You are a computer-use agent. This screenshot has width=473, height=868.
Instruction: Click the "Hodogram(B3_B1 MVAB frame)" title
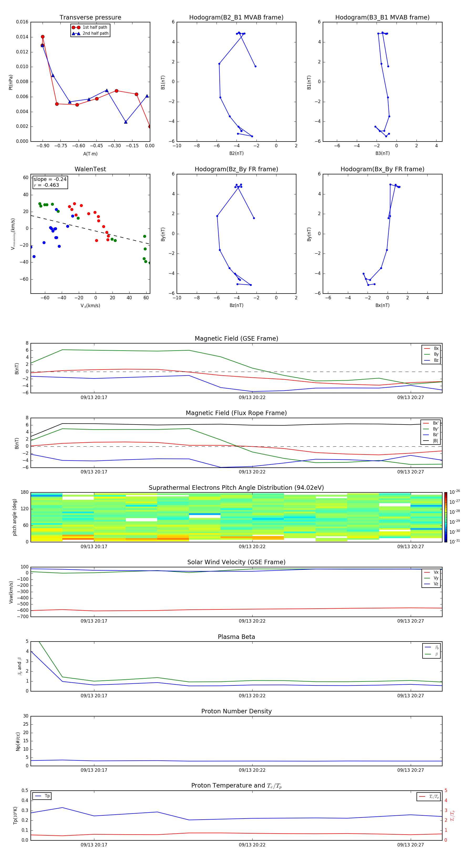pos(382,18)
